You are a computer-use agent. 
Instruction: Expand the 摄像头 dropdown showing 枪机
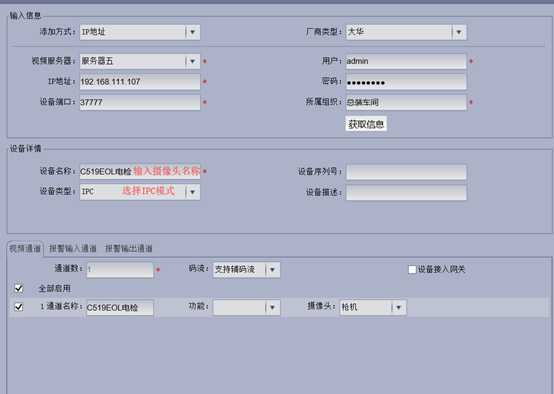(x=373, y=307)
